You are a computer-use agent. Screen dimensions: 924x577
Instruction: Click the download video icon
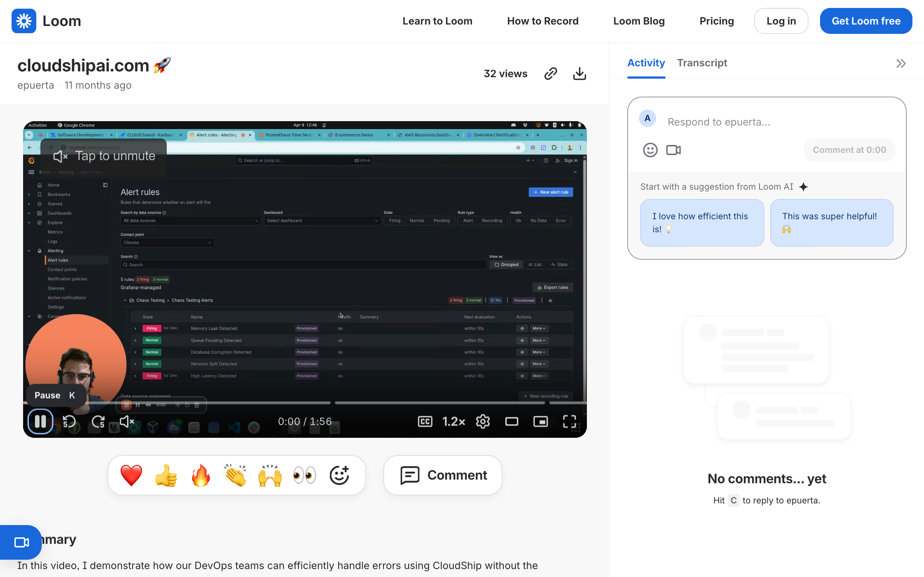pyautogui.click(x=579, y=74)
